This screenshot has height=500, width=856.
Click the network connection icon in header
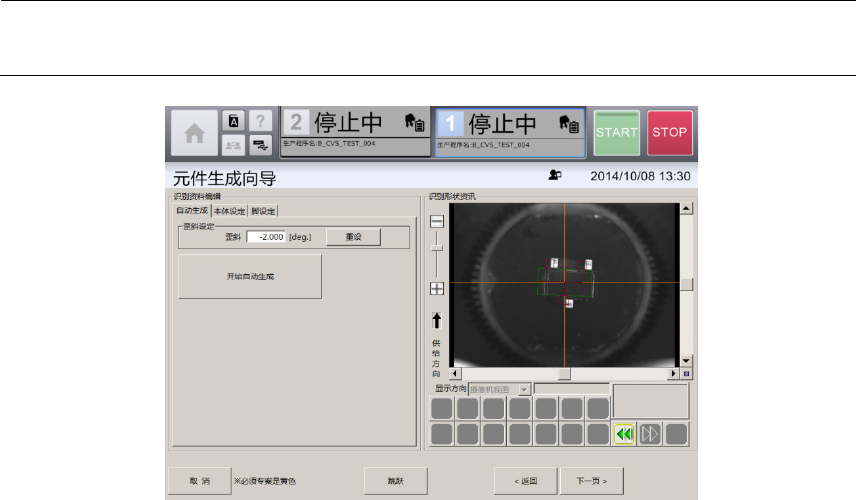(x=259, y=146)
